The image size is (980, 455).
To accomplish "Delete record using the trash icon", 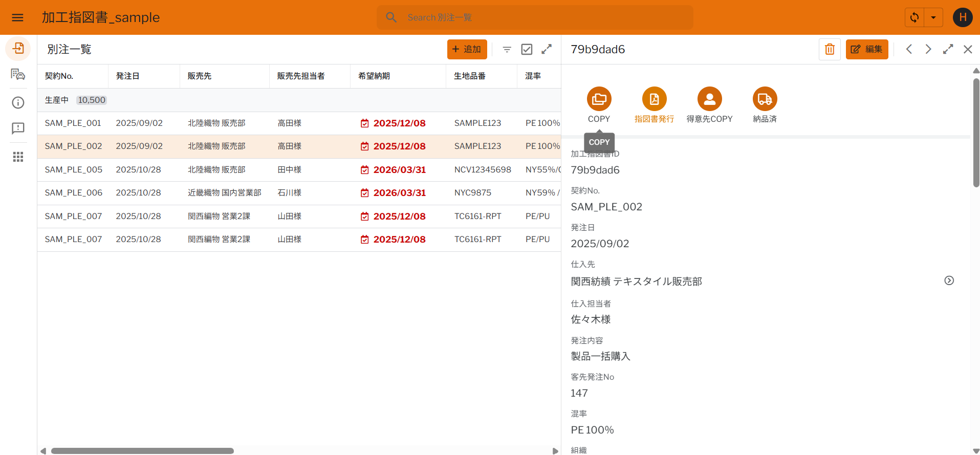I will (x=830, y=49).
